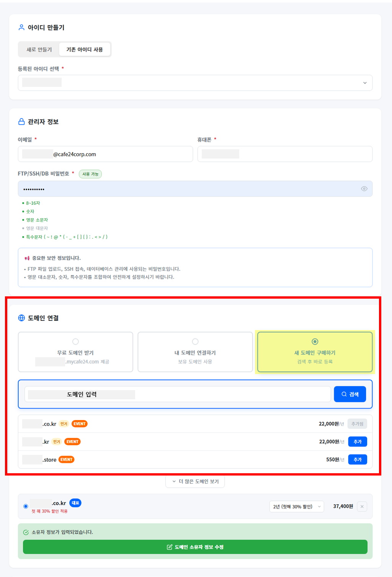
Task: Select the 대표 .co.kr domain radio button
Action: [x=26, y=506]
